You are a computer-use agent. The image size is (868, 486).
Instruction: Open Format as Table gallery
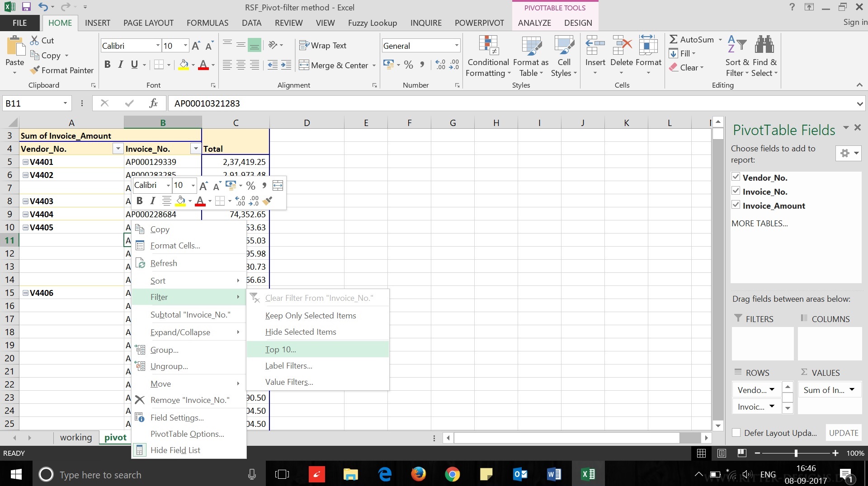coord(531,56)
